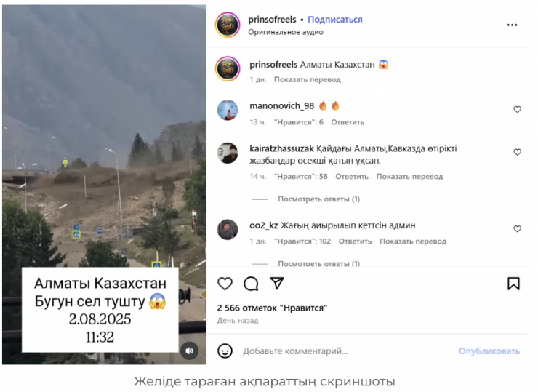Click Подписаться to follow prinsofreels

click(335, 20)
